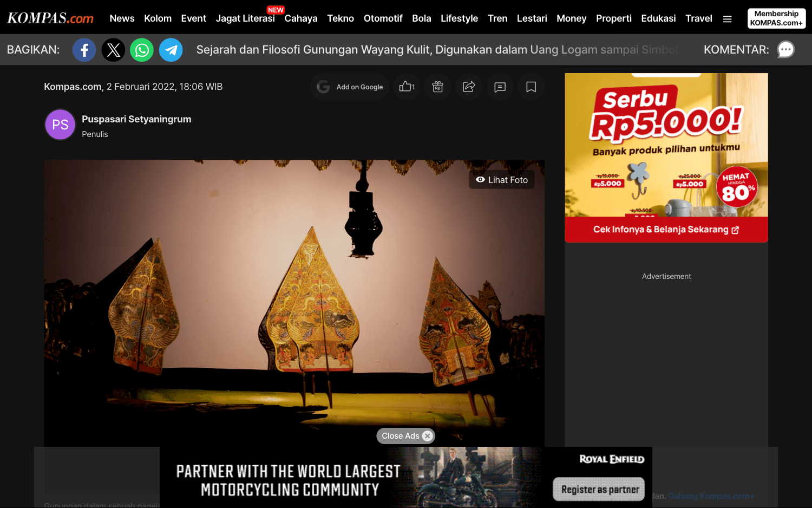Viewport: 812px width, 508px height.
Task: Click the PS author avatar
Action: 60,125
